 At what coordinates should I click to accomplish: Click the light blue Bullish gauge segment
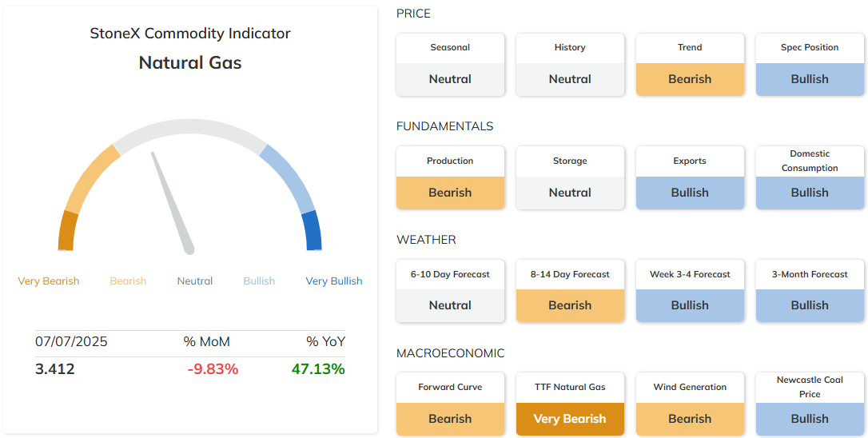pyautogui.click(x=291, y=177)
